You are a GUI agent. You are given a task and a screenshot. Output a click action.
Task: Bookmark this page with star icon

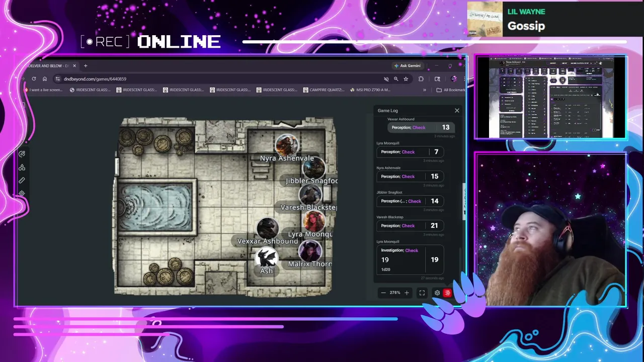click(x=406, y=79)
